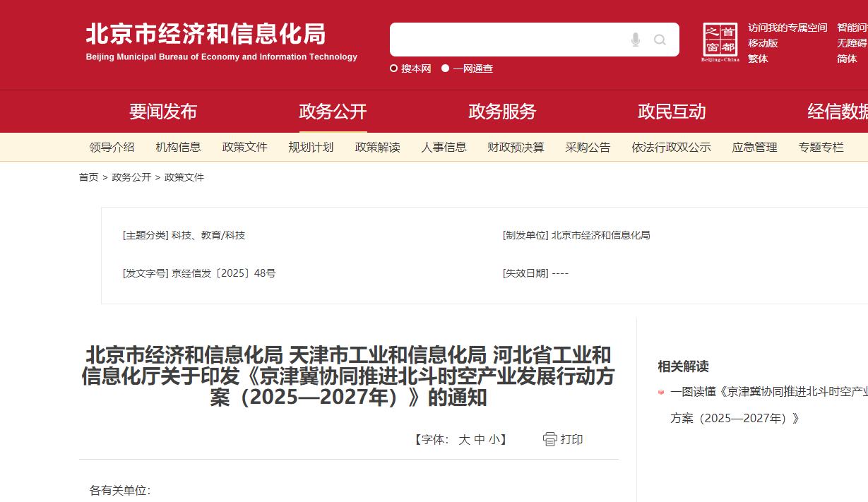Open the 要闻发布 main navigation tab

point(163,112)
